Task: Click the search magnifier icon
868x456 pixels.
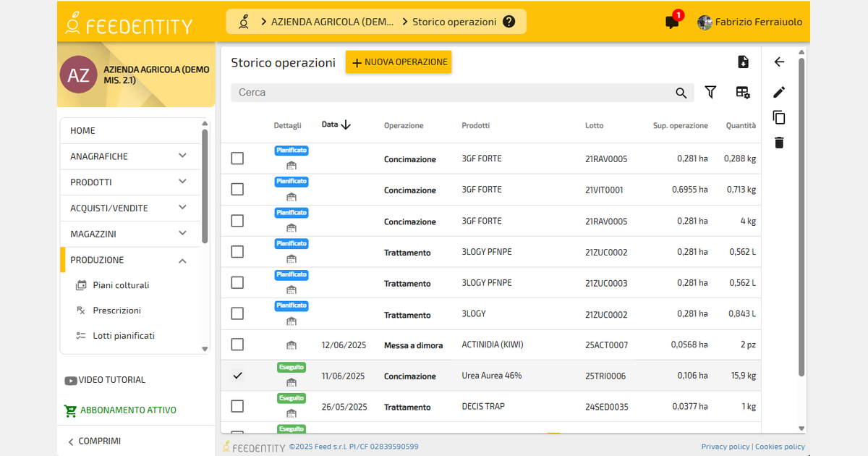Action: [681, 93]
